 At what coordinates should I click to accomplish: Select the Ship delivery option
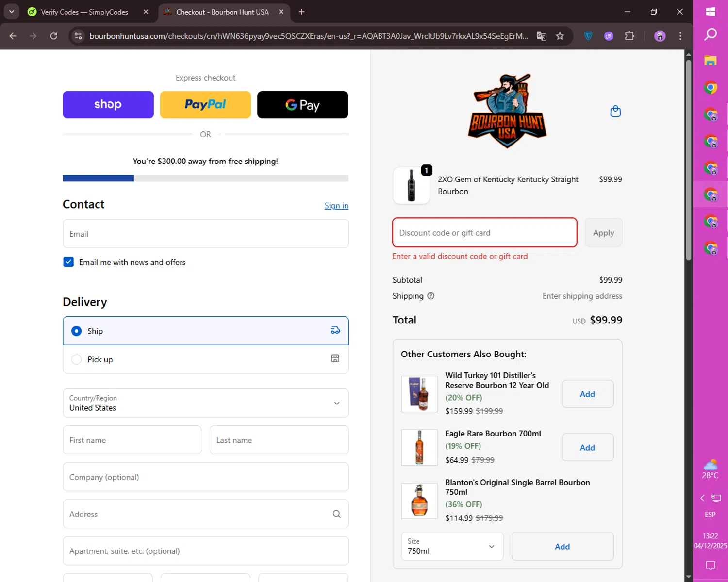pyautogui.click(x=205, y=331)
